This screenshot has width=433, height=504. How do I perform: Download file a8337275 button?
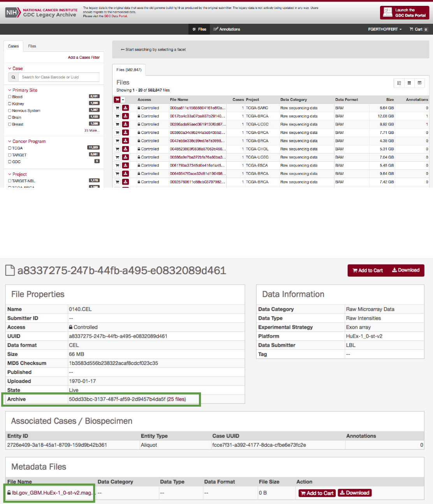pos(406,270)
